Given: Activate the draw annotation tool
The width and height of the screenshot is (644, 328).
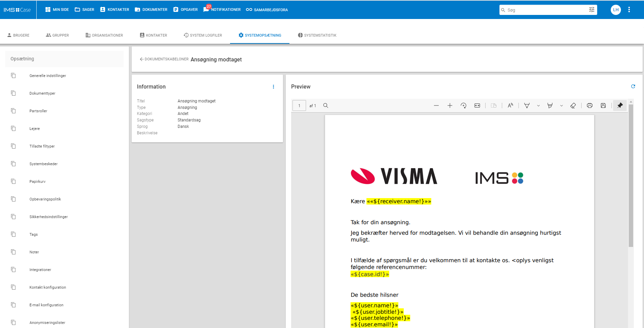Looking at the screenshot, I should coord(527,105).
